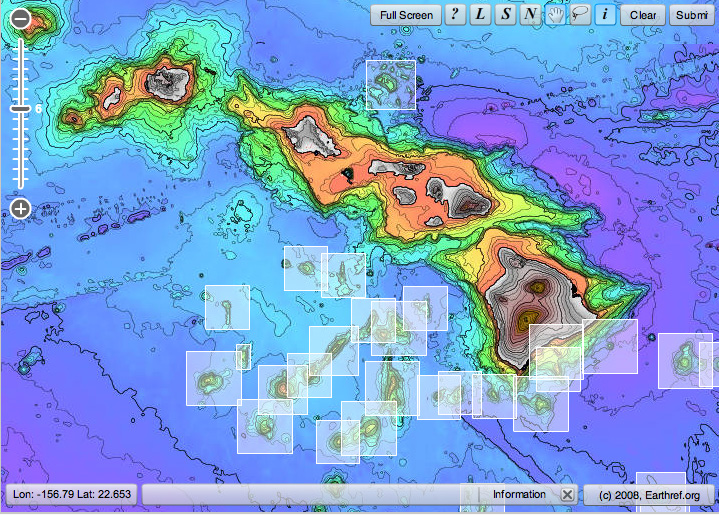Toggle the N layer button
The height and width of the screenshot is (515, 719).
click(530, 15)
